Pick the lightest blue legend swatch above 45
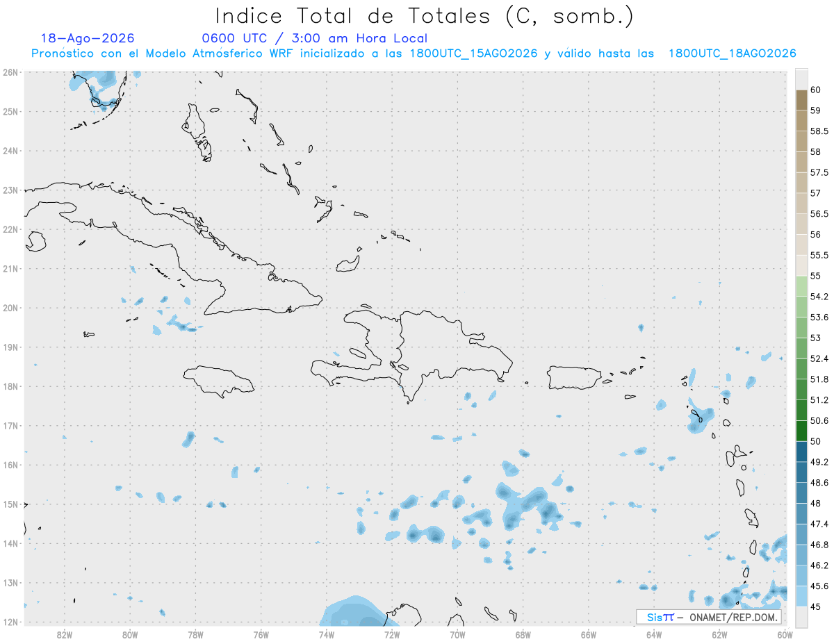Image resolution: width=834 pixels, height=644 pixels. tap(801, 596)
